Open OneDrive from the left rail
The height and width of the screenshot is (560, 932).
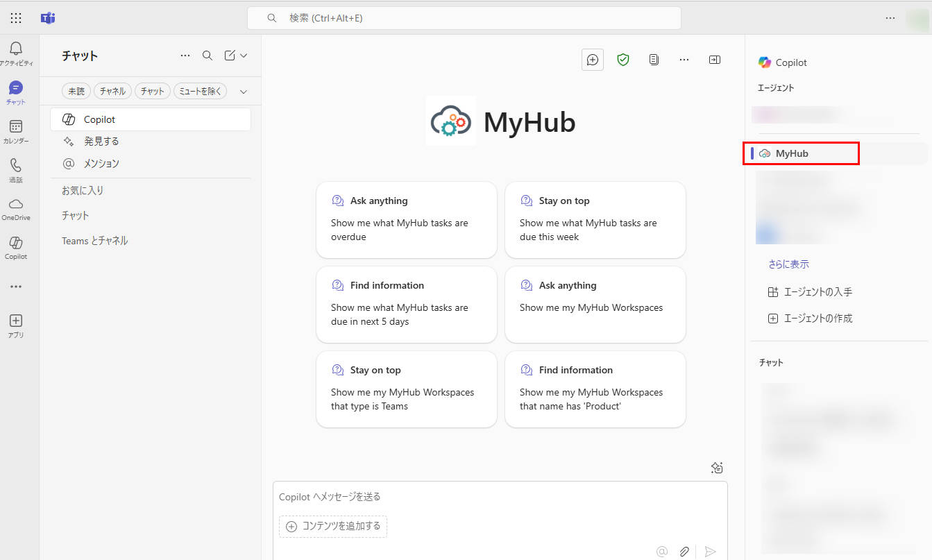click(x=16, y=209)
